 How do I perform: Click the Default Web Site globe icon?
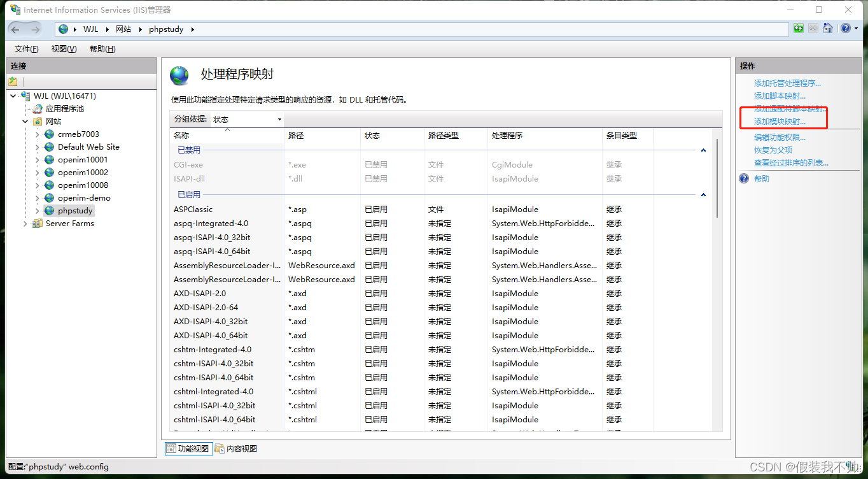(50, 147)
